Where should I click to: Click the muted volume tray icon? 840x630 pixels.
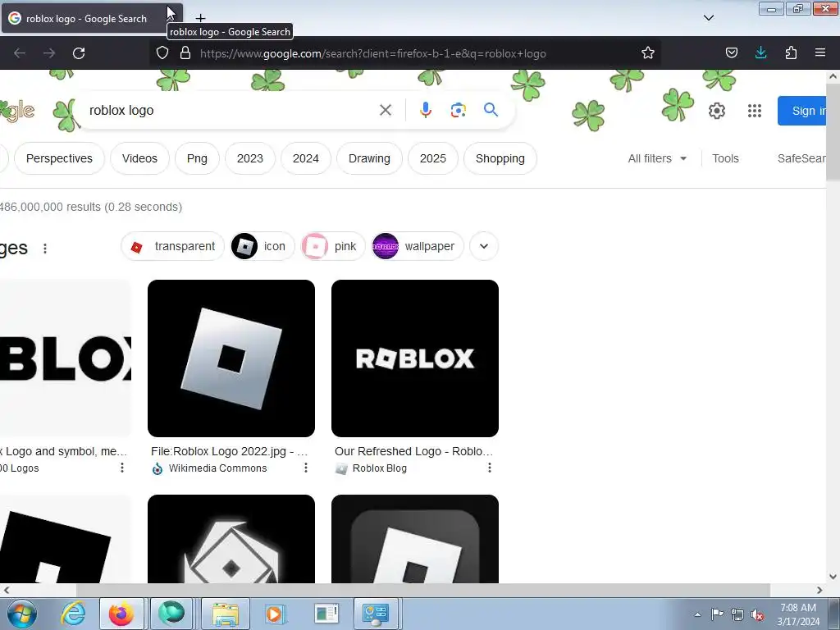coord(757,614)
